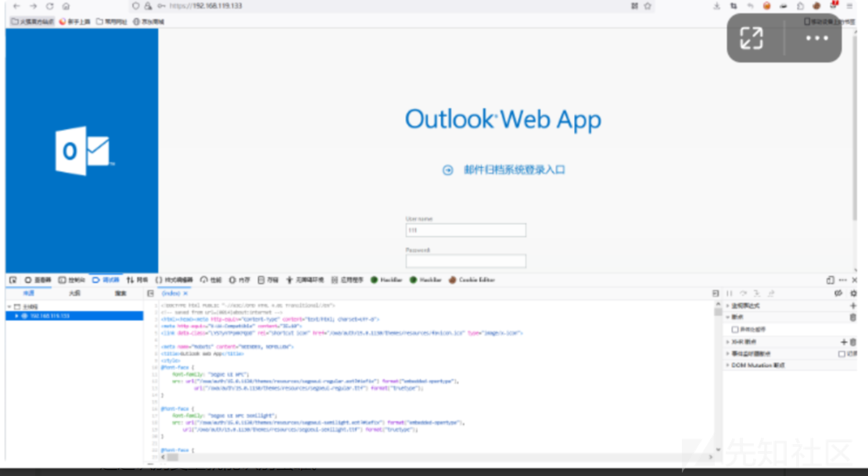Click the padlock site security icon
The image size is (868, 476).
(148, 6)
